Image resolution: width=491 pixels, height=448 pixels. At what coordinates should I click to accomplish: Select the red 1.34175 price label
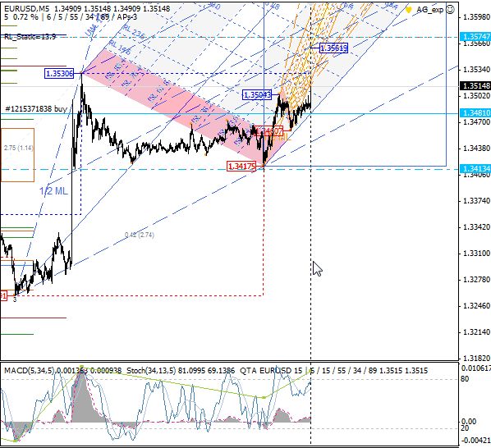241,166
